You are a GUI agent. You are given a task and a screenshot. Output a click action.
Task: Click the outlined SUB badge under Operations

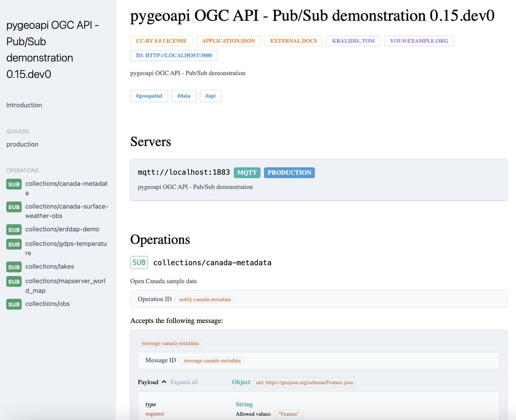(x=139, y=262)
